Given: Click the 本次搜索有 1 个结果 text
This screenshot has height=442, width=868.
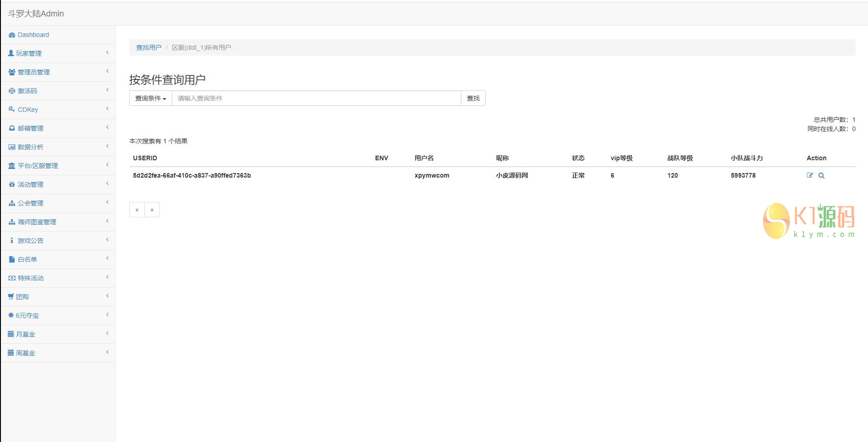Looking at the screenshot, I should tap(159, 141).
